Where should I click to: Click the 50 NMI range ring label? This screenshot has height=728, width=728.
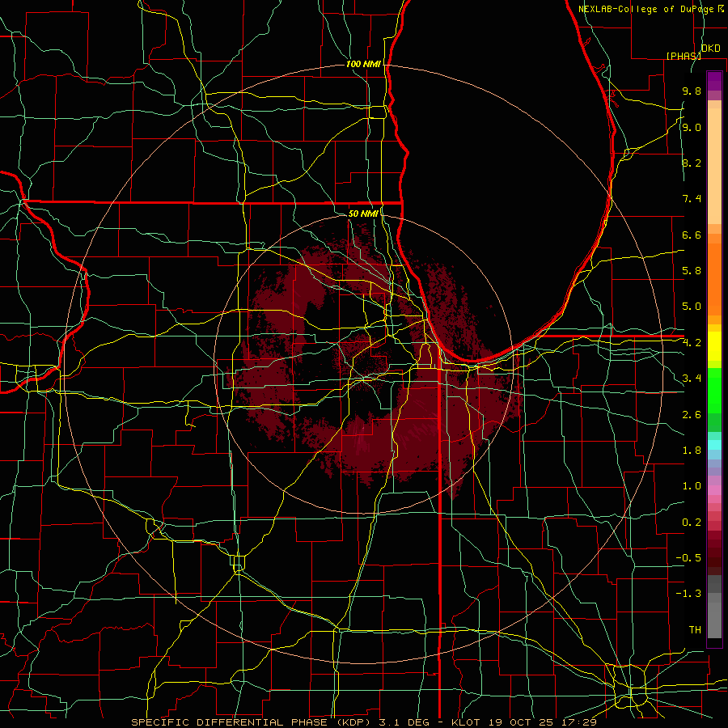pos(363,214)
